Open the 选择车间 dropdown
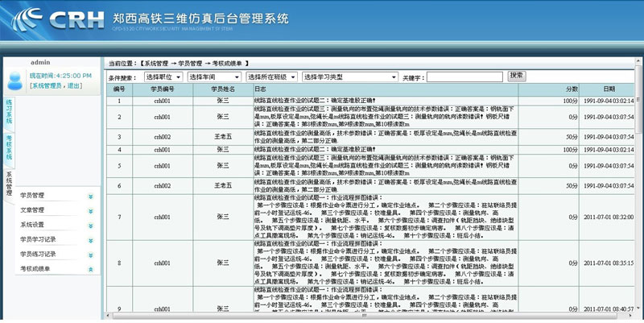The height and width of the screenshot is (323, 644). click(214, 77)
